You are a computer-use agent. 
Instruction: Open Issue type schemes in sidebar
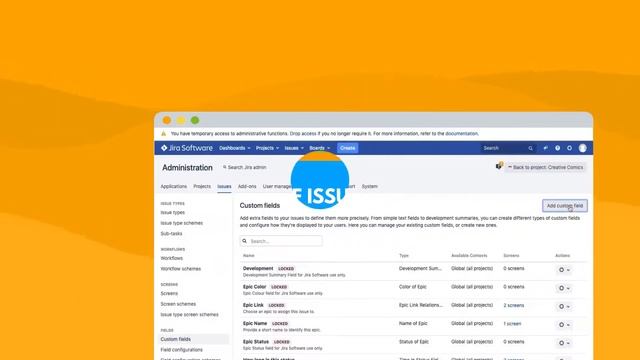coord(182,223)
